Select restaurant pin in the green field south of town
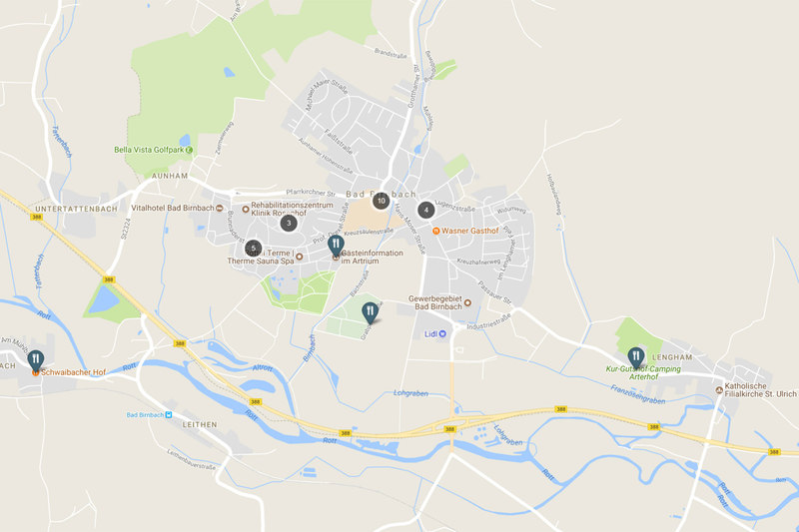799x532 pixels. pyautogui.click(x=370, y=312)
